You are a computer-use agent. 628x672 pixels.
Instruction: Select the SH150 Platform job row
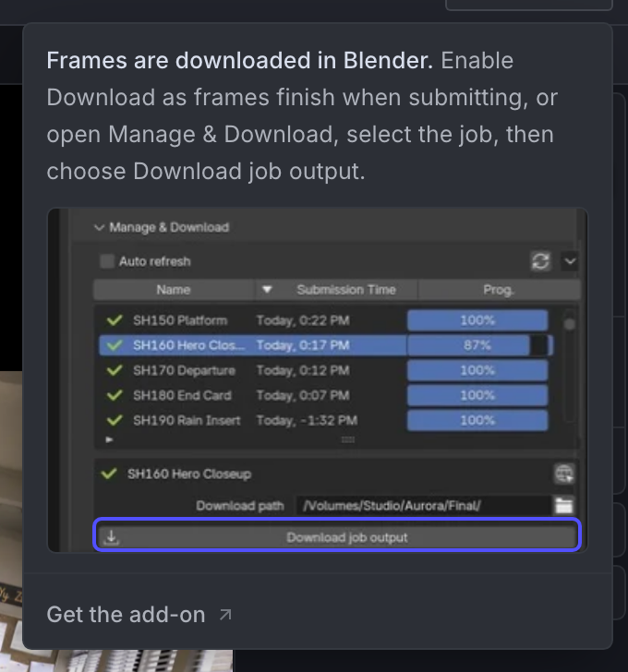tap(327, 320)
